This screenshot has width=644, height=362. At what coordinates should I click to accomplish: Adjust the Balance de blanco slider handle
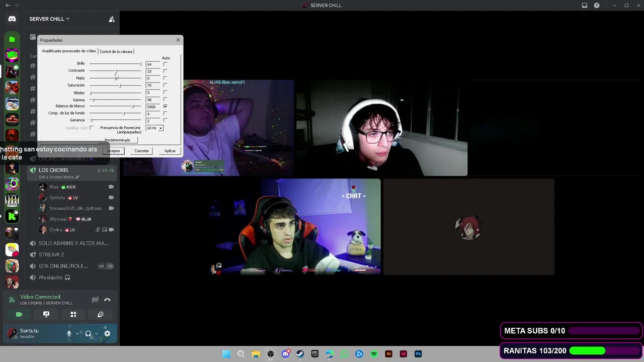[x=133, y=107]
